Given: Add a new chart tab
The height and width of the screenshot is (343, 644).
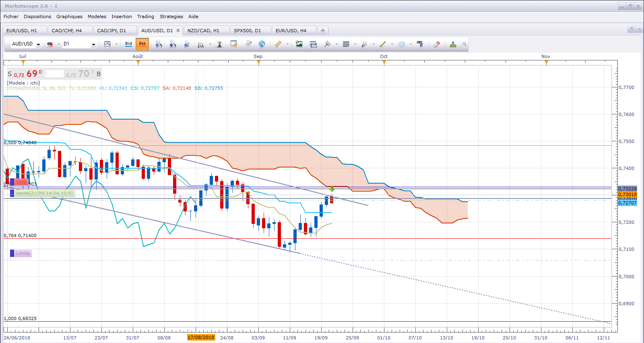Looking at the screenshot, I should [x=323, y=31].
